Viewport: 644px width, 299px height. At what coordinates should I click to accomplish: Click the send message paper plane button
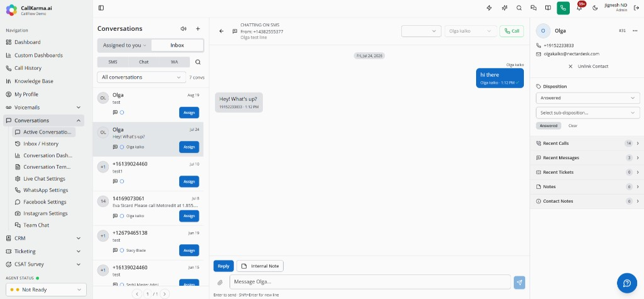point(519,282)
